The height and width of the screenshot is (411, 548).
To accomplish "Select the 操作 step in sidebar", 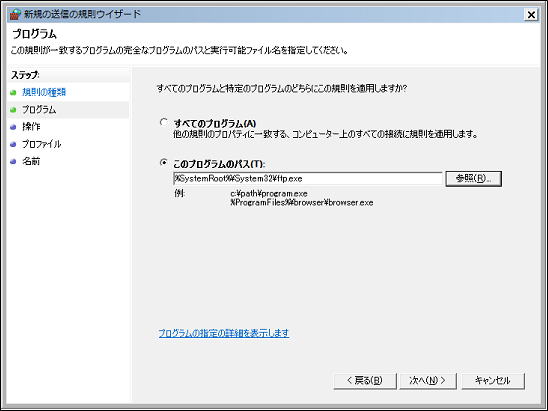I will tap(31, 127).
